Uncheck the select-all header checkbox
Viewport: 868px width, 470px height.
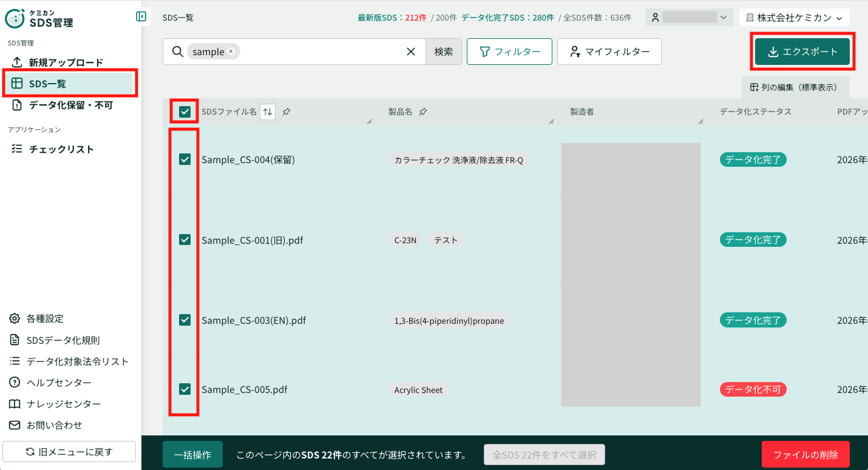coord(185,112)
